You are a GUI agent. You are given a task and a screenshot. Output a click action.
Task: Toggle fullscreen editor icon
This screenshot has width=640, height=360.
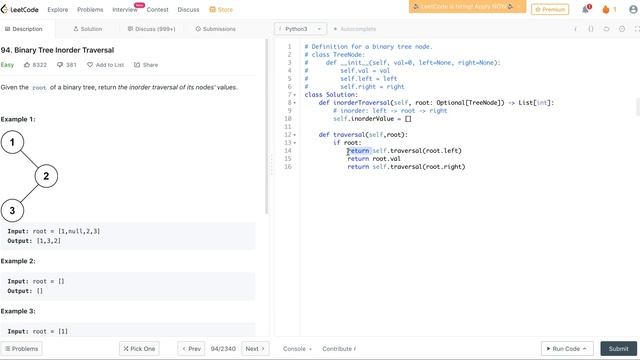click(x=637, y=29)
